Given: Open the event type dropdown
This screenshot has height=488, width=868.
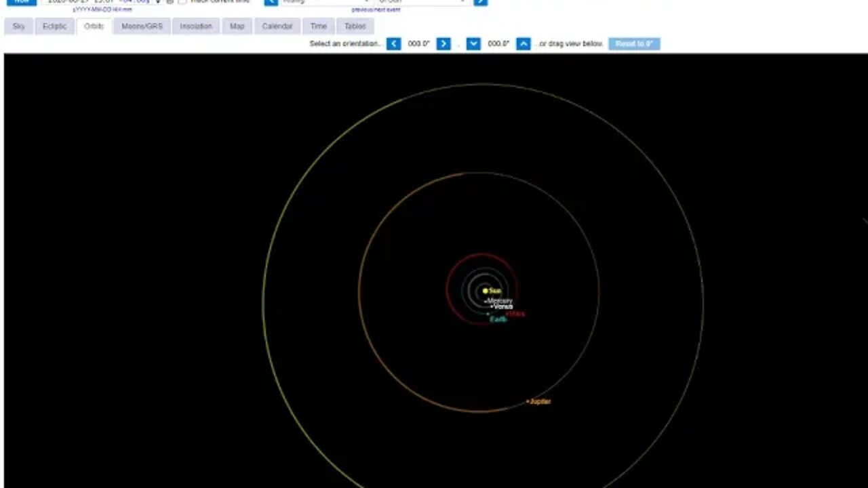Looking at the screenshot, I should point(326,2).
